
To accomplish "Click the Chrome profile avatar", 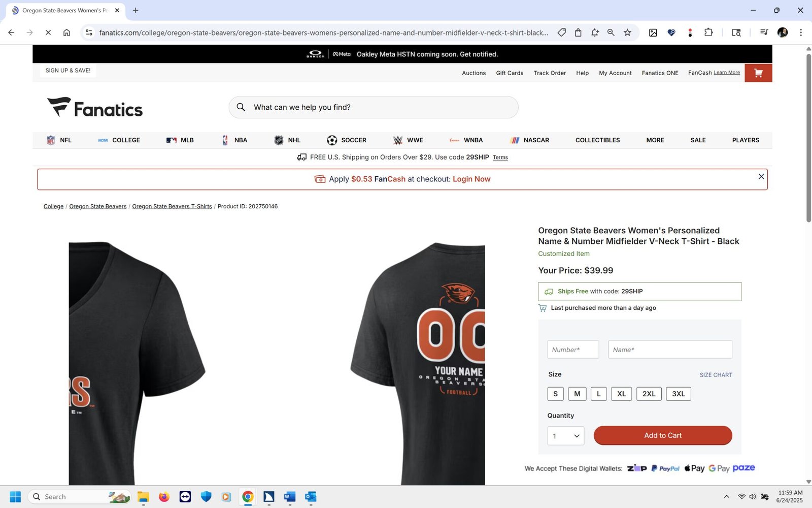I will [x=783, y=33].
